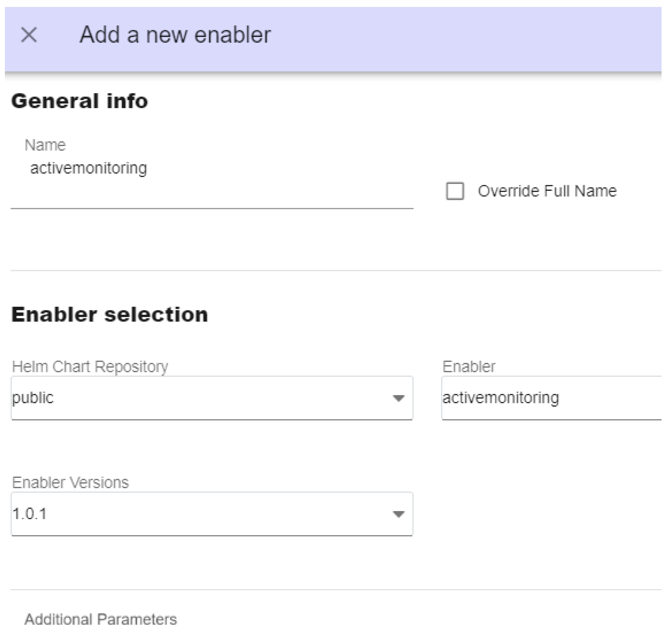Click the arrow on Helm Chart Repository selector

pos(398,398)
